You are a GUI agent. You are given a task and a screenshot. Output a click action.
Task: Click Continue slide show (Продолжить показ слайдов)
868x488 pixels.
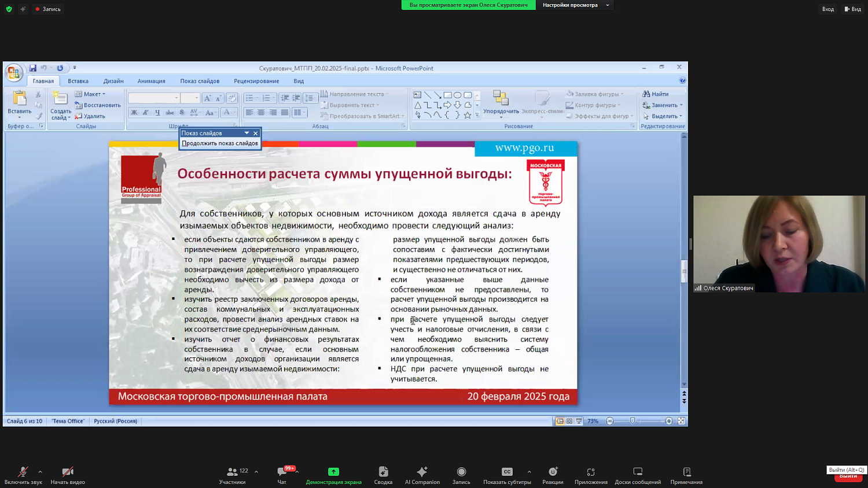220,143
